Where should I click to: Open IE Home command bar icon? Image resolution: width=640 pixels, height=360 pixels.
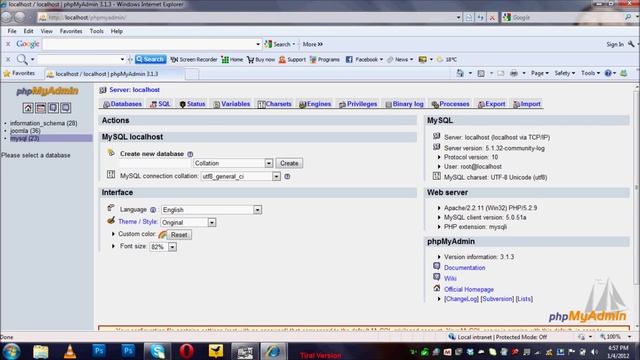[x=460, y=73]
